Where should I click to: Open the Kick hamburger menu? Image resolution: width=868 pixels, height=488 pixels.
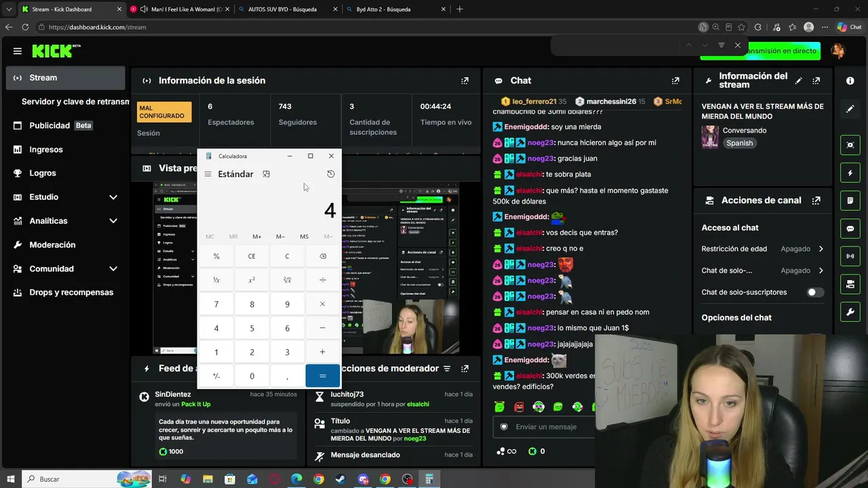coord(18,51)
